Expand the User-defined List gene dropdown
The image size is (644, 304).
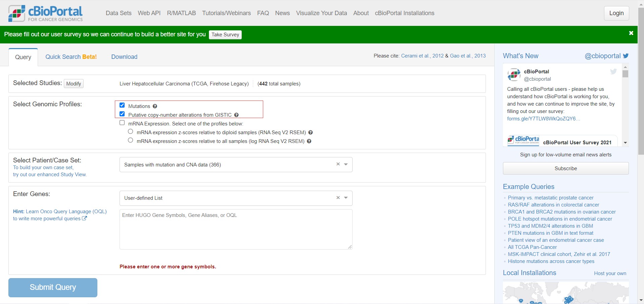click(346, 198)
